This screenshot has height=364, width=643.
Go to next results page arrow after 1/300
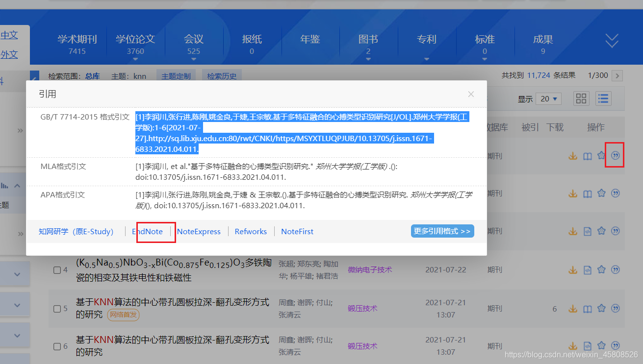(618, 75)
